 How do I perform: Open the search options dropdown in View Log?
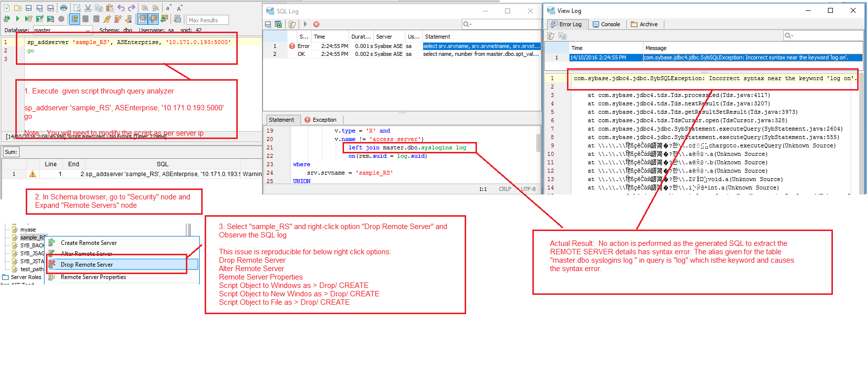click(x=789, y=36)
